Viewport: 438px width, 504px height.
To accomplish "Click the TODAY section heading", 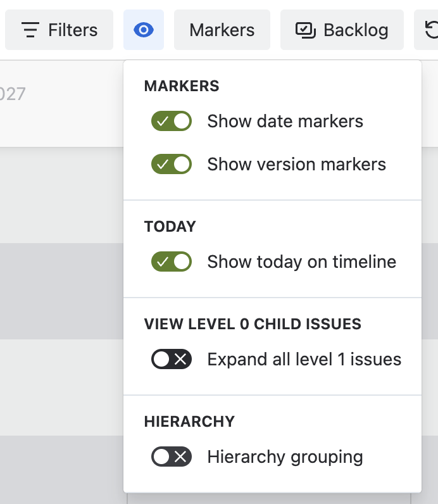I will [x=170, y=227].
